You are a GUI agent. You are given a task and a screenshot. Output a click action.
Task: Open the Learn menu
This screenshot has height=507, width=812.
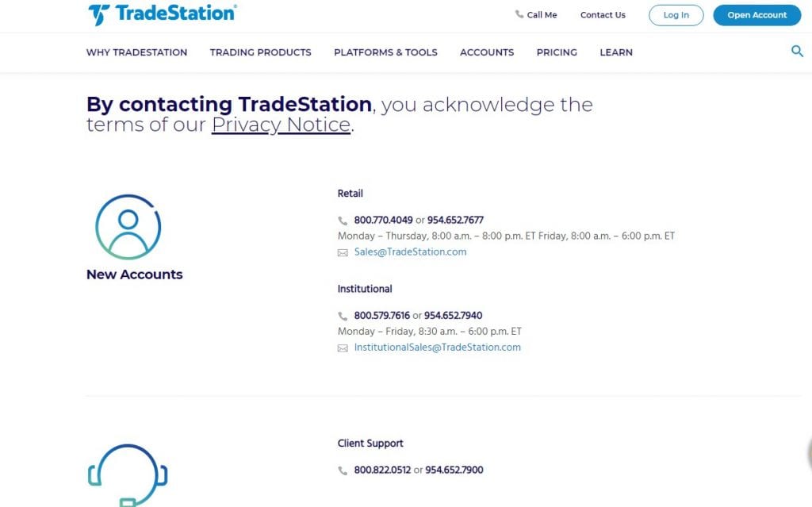[616, 52]
